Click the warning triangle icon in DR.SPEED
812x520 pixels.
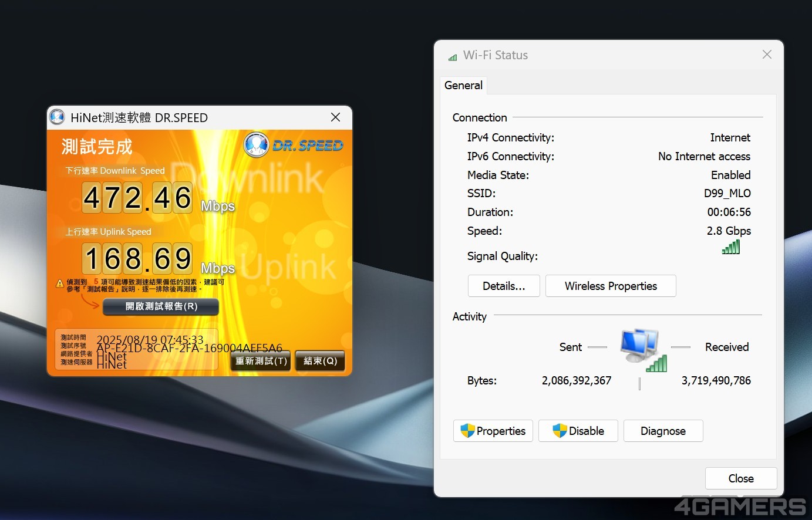coord(60,284)
